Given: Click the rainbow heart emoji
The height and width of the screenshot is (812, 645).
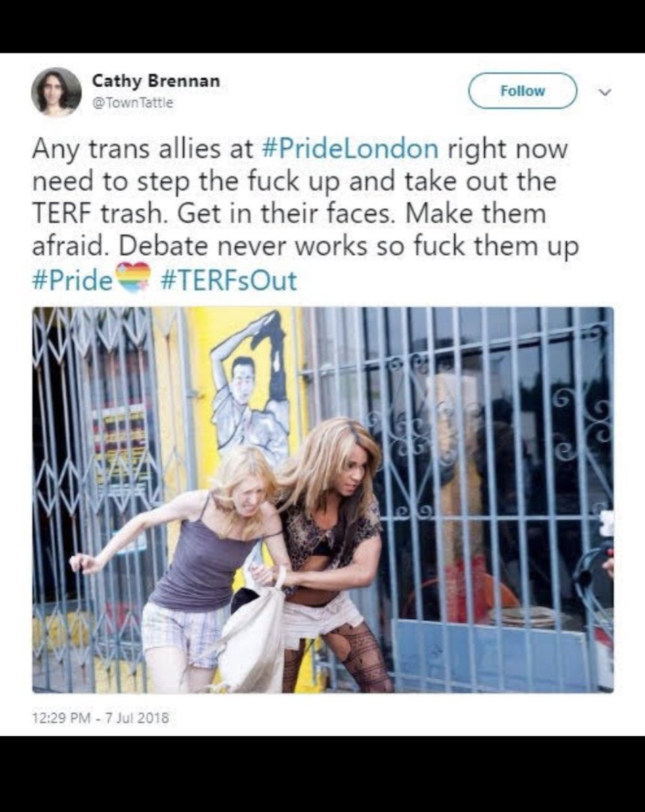Looking at the screenshot, I should (x=133, y=277).
